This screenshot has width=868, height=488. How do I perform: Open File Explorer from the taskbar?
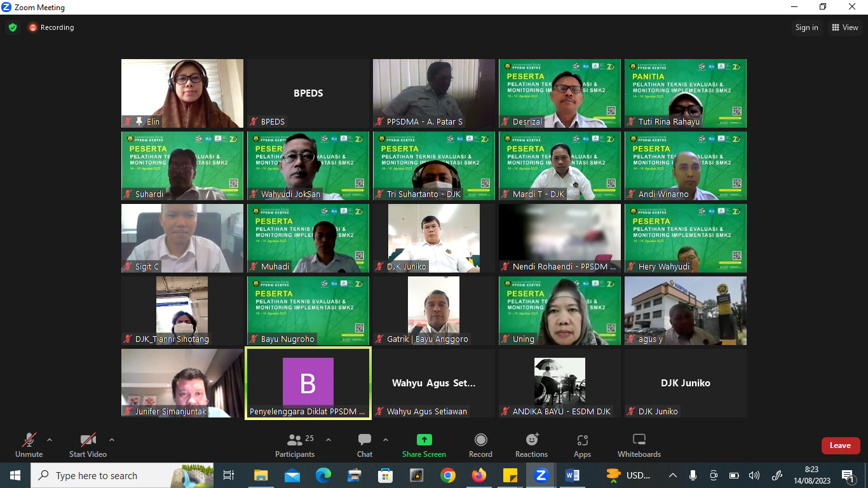point(261,475)
